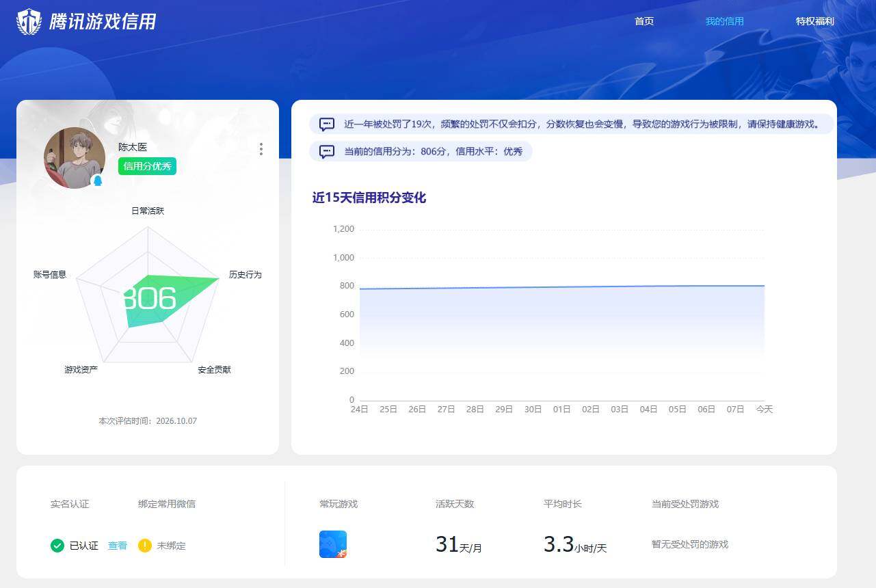The image size is (876, 588).
Task: Click the 1,200 value on the chart axis
Action: point(343,229)
